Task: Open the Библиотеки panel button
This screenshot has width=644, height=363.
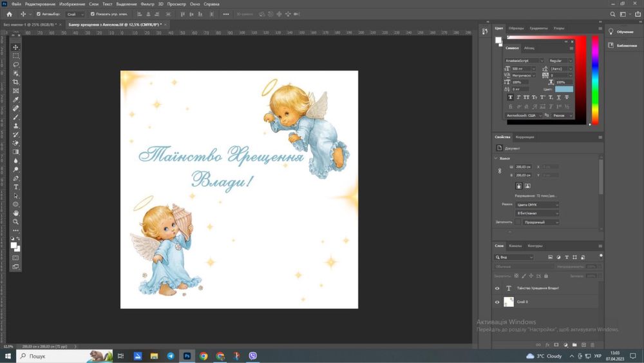Action: pyautogui.click(x=623, y=45)
